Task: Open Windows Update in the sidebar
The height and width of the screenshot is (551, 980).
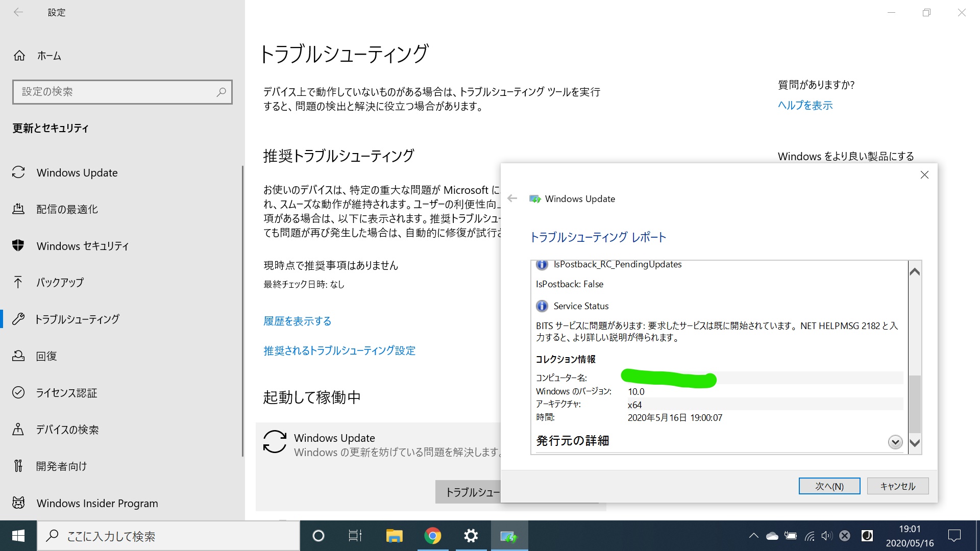Action: coord(77,172)
